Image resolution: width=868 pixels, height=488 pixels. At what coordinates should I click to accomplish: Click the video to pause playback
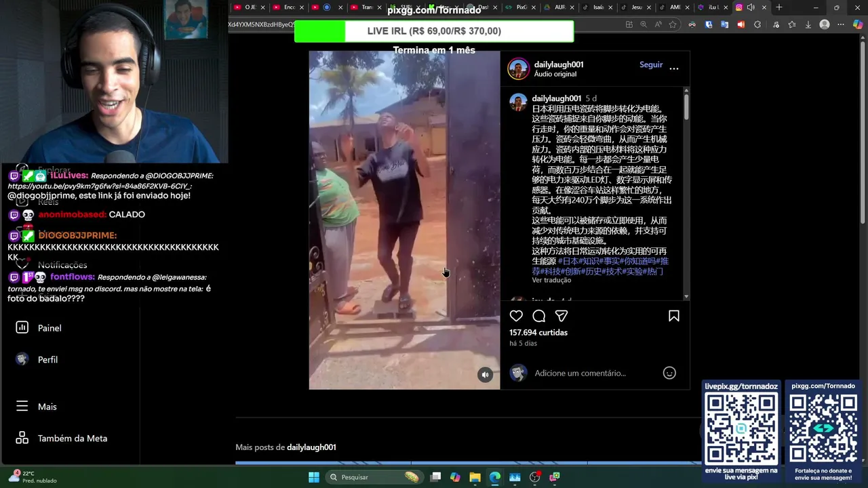pos(404,220)
